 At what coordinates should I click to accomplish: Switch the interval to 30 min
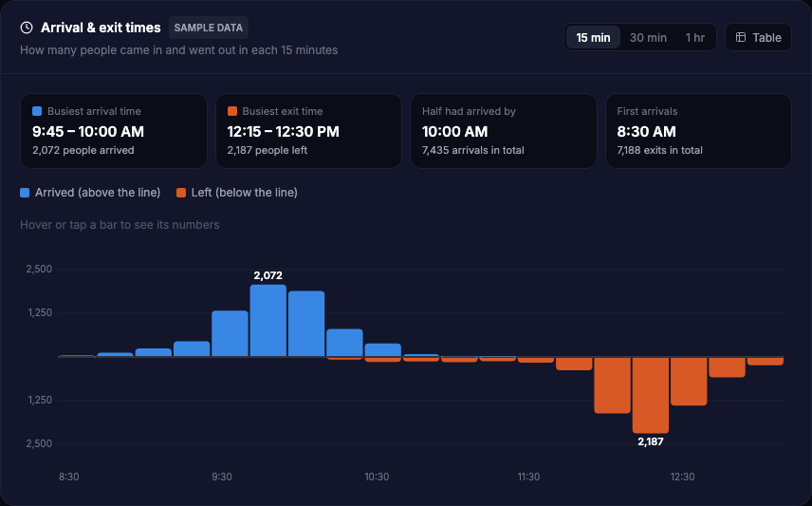pyautogui.click(x=648, y=37)
